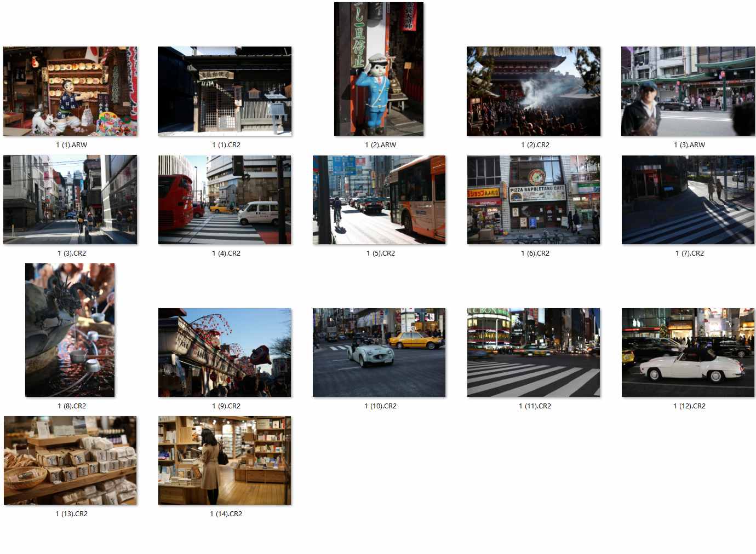756x554 pixels.
Task: Click the file name label 1 (2).ARW
Action: coord(381,145)
